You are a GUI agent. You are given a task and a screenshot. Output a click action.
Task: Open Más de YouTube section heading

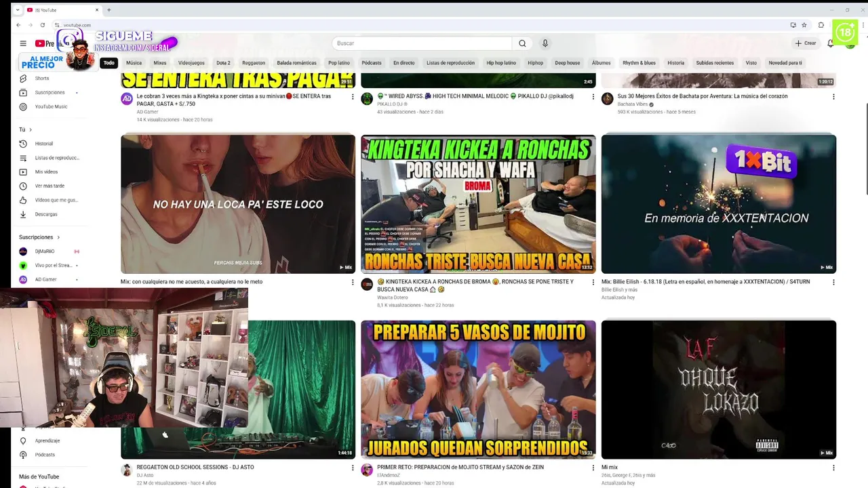39,477
